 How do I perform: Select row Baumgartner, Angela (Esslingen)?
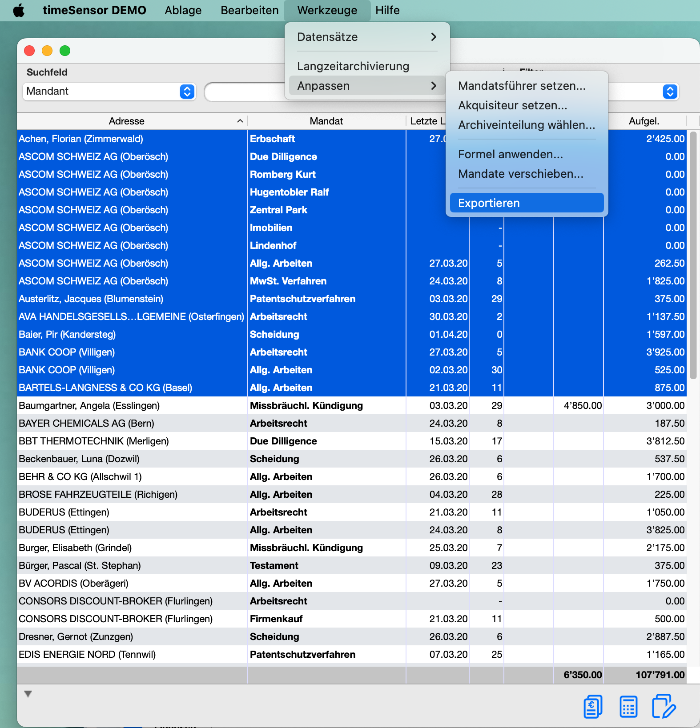click(351, 405)
